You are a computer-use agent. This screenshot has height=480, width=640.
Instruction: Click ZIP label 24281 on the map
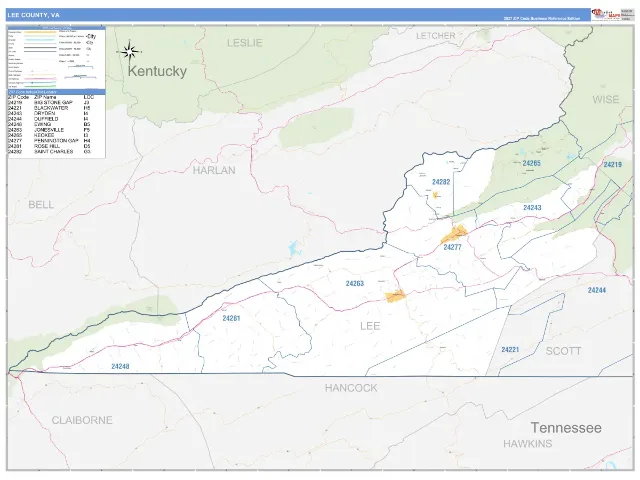[231, 318]
